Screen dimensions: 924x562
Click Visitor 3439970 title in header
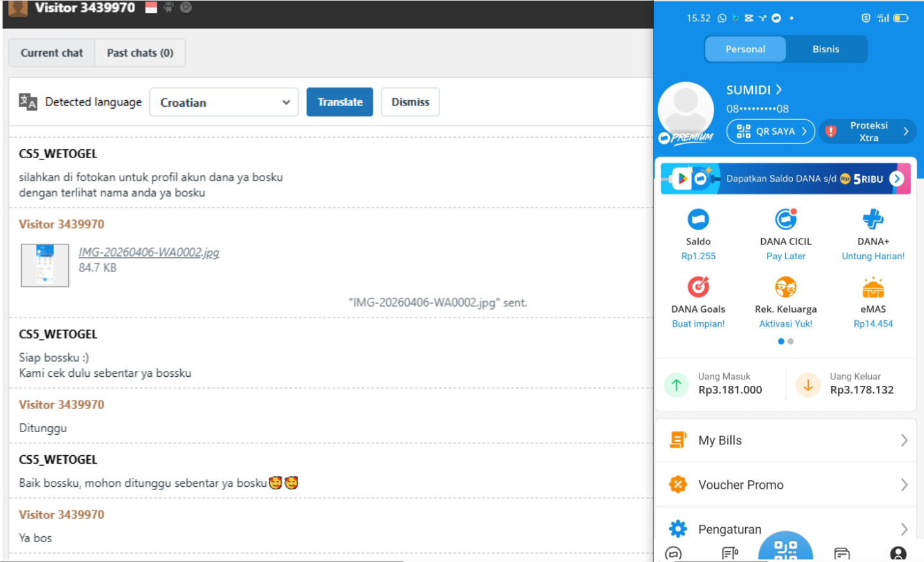pos(85,8)
